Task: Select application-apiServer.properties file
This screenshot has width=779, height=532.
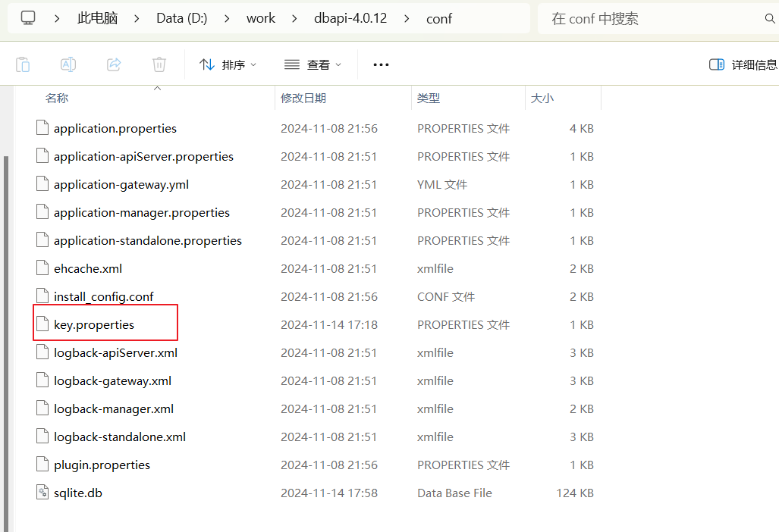Action: tap(143, 156)
